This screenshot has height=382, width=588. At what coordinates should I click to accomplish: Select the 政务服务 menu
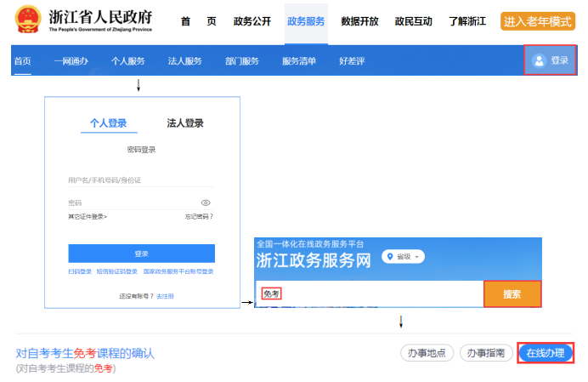306,21
